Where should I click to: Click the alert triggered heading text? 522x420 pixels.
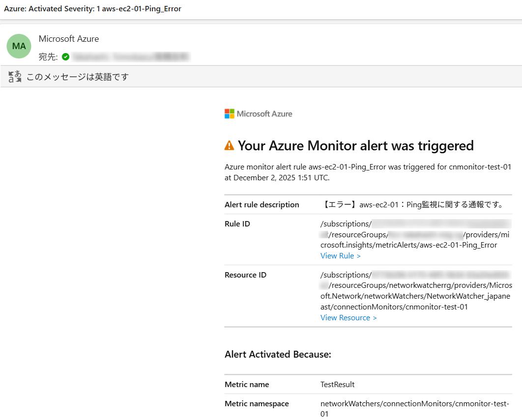355,146
